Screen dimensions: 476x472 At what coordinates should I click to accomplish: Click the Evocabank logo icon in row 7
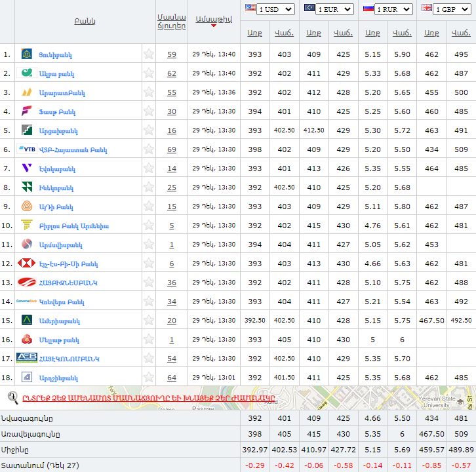(27, 168)
